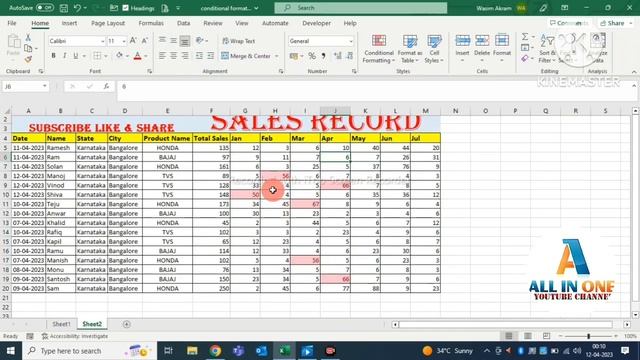Open Cell Styles gallery
Screen dimensions: 640x360
click(434, 49)
